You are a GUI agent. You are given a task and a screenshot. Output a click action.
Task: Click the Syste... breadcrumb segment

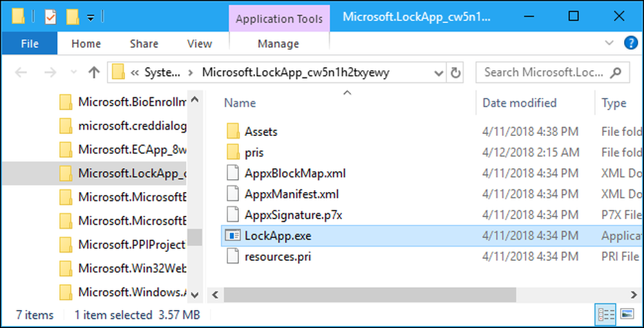(162, 73)
